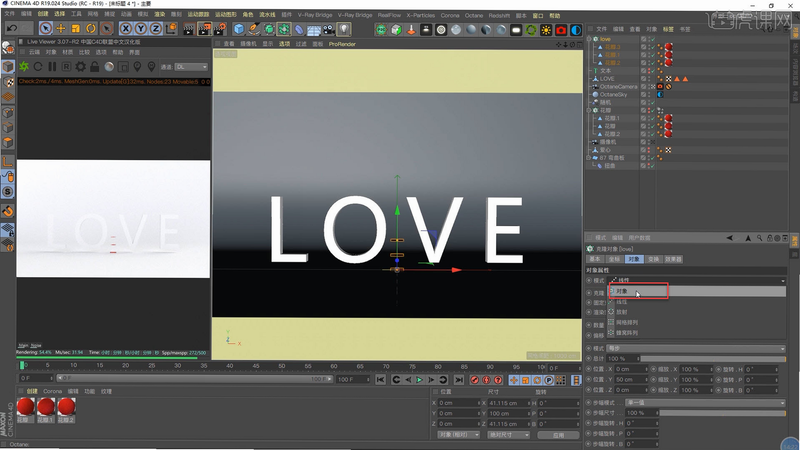Add a camera object from toolbar
This screenshot has width=800, height=450.
329,29
